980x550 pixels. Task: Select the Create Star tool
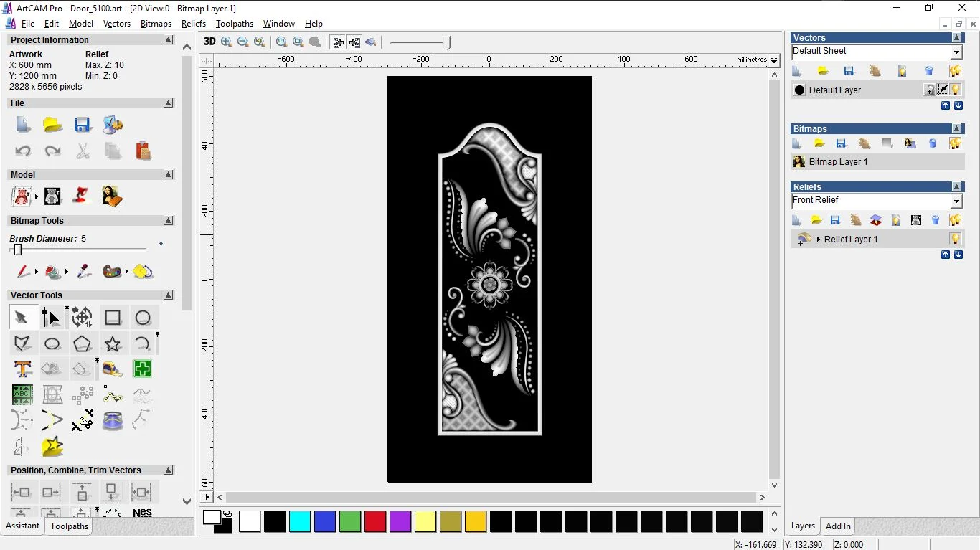[113, 343]
